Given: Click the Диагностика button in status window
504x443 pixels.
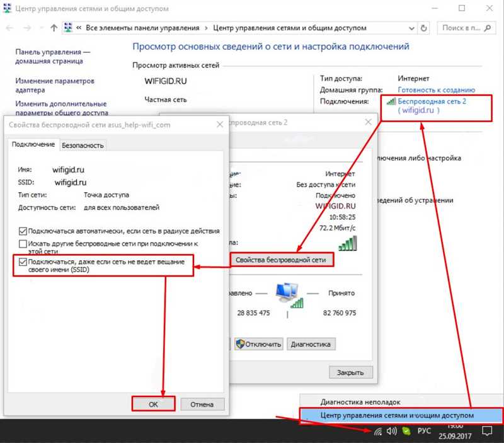Looking at the screenshot, I should coord(311,344).
